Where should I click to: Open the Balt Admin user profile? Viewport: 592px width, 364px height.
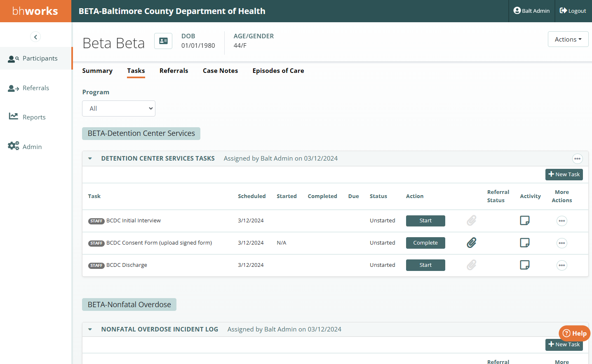pos(531,11)
